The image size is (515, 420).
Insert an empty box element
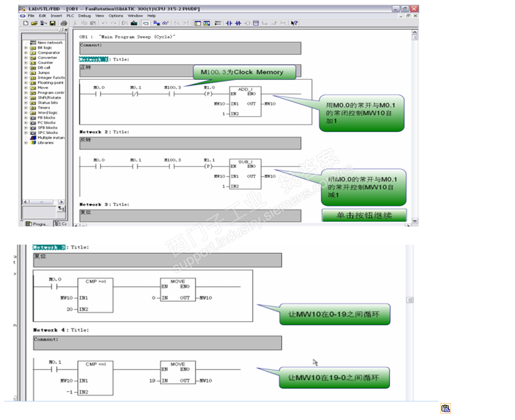[256, 23]
